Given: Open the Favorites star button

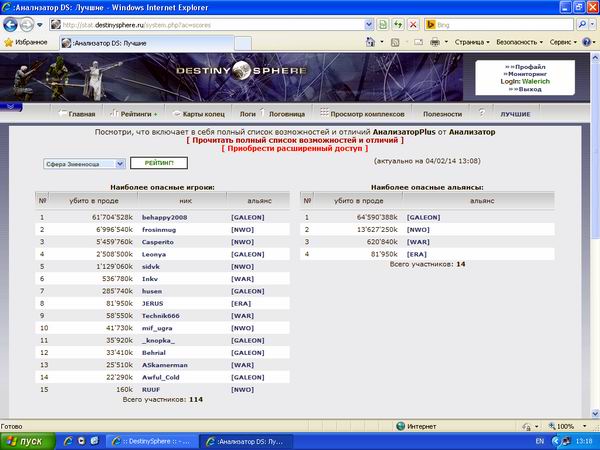Looking at the screenshot, I should click(x=25, y=42).
